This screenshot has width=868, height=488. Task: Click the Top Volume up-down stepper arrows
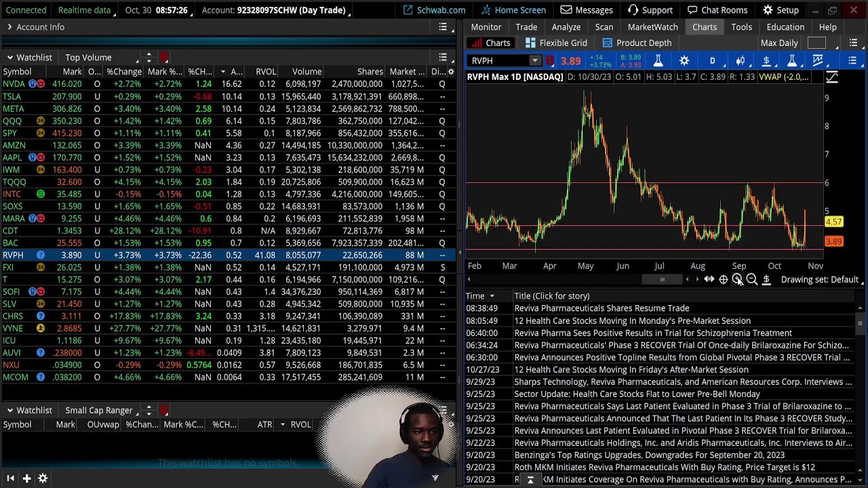pos(149,58)
